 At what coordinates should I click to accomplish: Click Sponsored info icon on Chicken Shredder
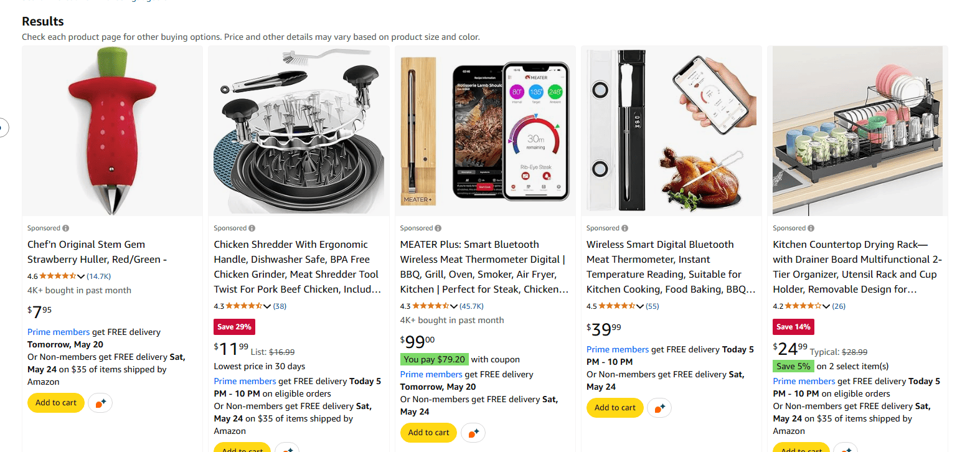click(x=252, y=228)
